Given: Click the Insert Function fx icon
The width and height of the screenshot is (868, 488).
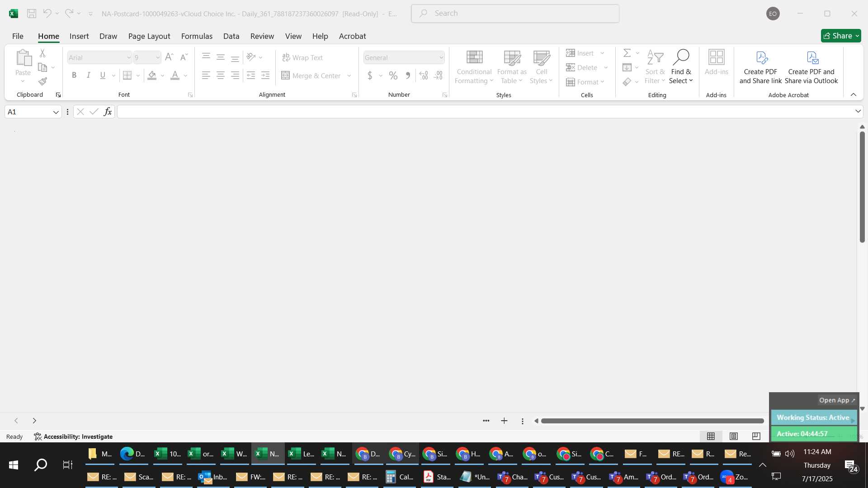Looking at the screenshot, I should pyautogui.click(x=108, y=112).
